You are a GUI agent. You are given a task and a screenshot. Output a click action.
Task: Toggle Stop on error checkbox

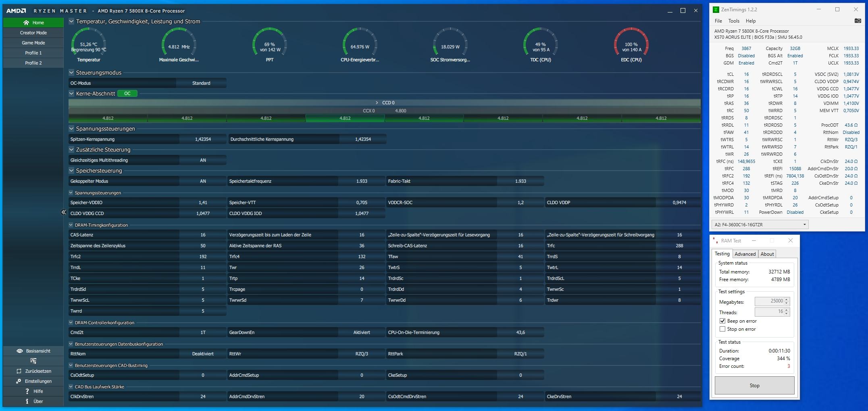pos(722,329)
